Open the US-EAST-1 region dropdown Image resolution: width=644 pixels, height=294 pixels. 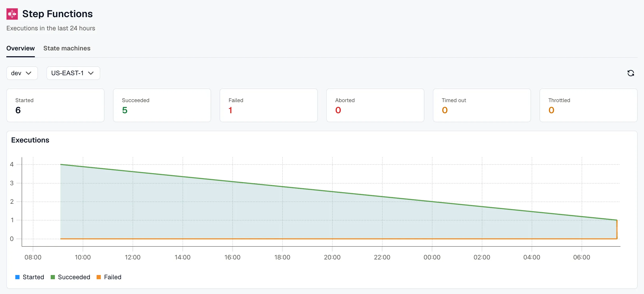73,73
